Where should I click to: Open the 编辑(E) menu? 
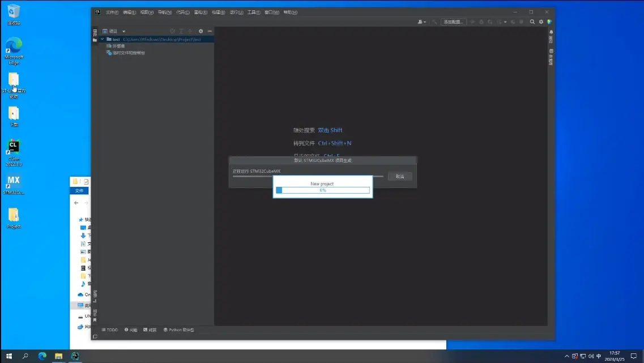pos(129,12)
